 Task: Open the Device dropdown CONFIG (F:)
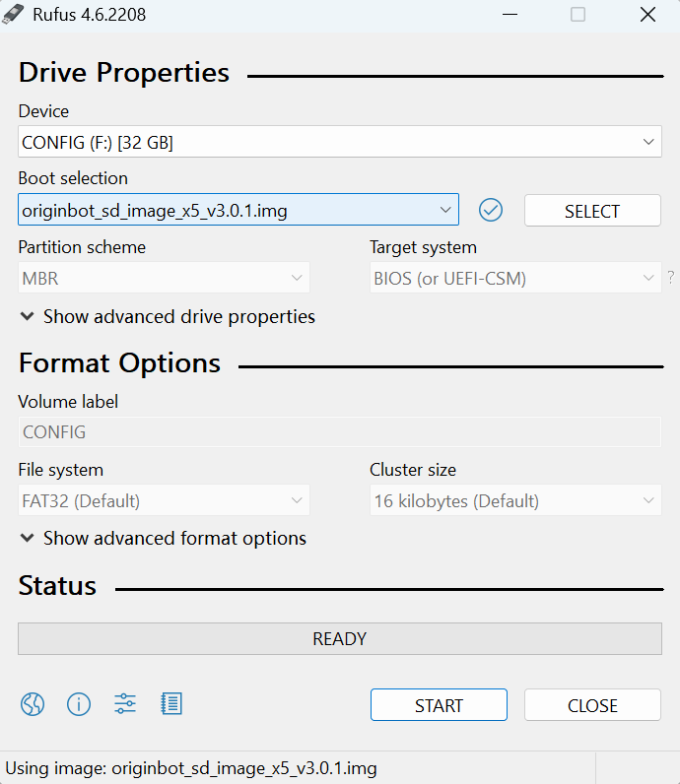(340, 142)
